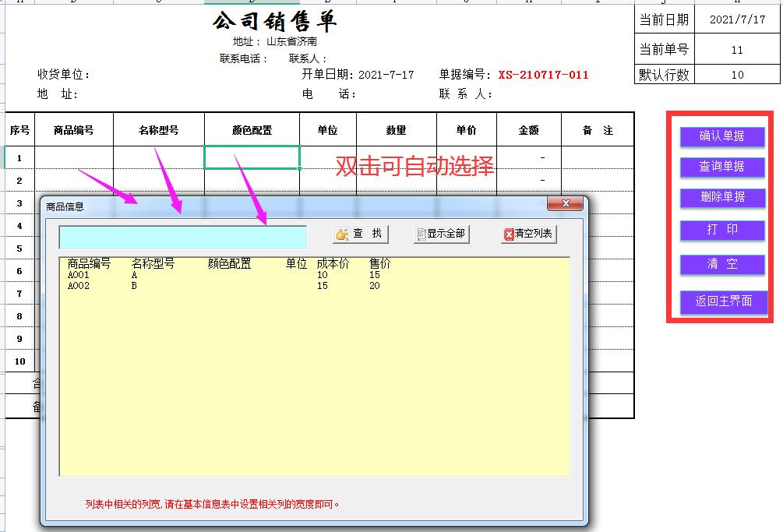Click the 备注 column header cell
Screen dimensions: 783x532
click(597, 130)
